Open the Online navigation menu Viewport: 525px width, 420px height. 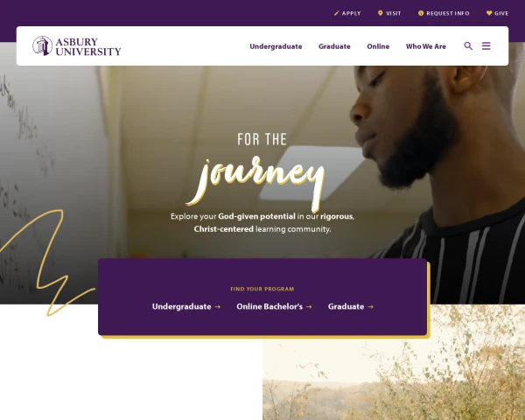[x=378, y=46]
